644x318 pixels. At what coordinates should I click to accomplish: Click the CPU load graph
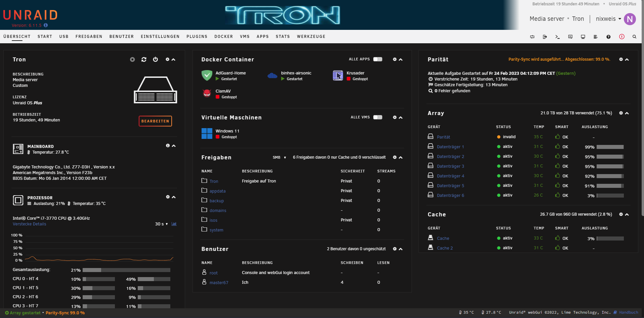point(99,248)
